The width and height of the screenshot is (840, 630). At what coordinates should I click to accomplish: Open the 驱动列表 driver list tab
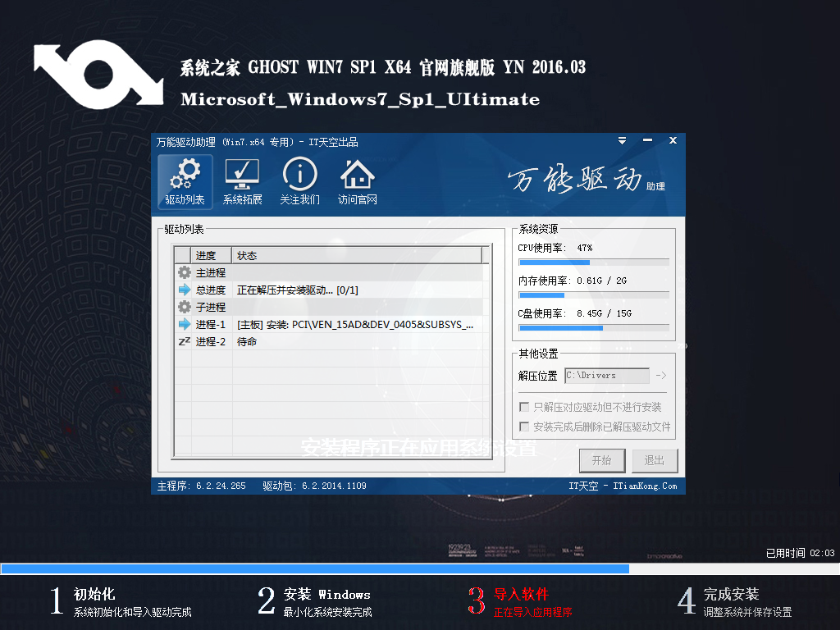point(185,181)
